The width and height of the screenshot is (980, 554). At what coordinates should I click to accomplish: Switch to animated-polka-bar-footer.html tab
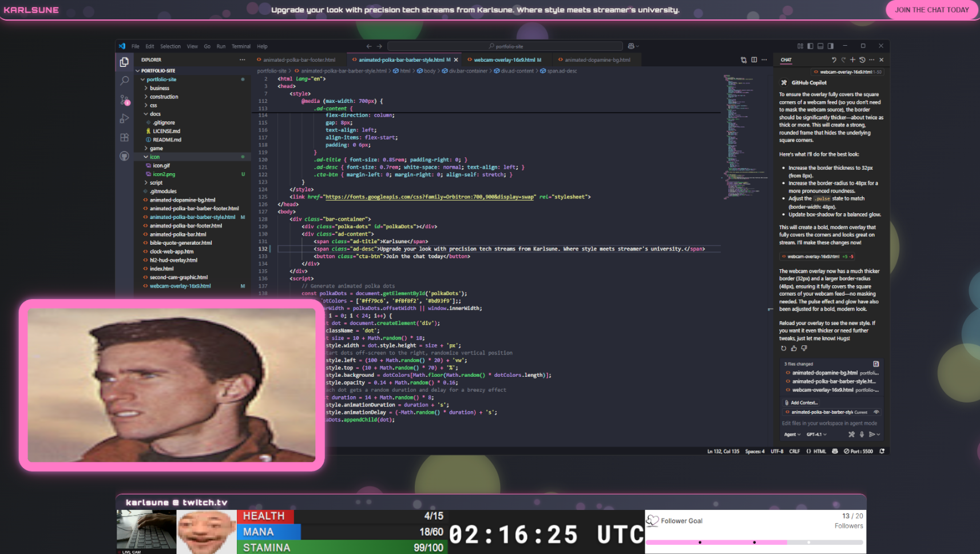(299, 59)
